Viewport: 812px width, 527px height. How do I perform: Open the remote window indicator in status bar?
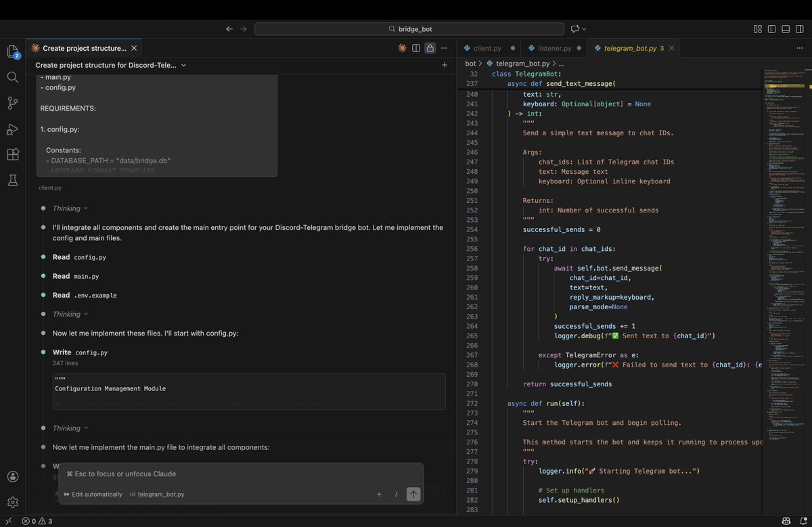click(8, 521)
